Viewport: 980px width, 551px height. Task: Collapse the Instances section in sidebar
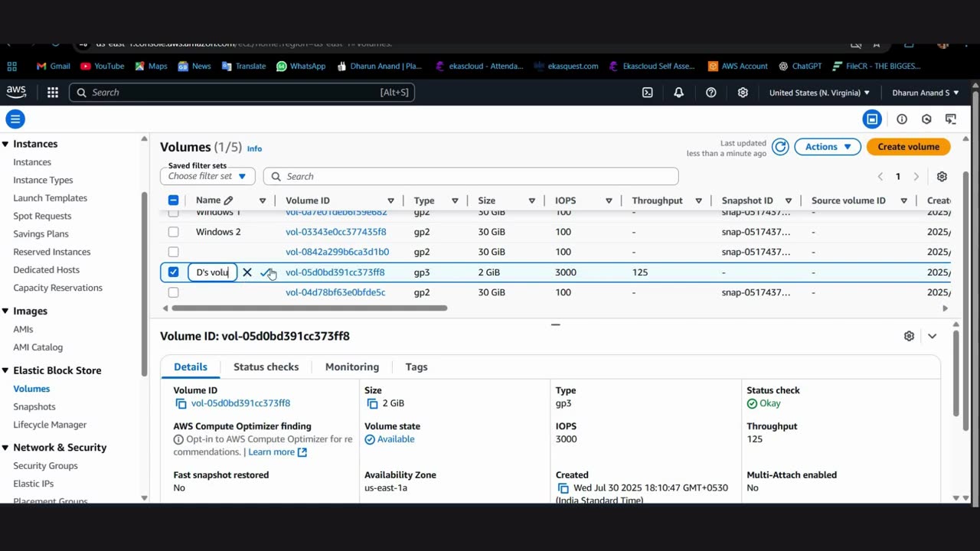[5, 144]
